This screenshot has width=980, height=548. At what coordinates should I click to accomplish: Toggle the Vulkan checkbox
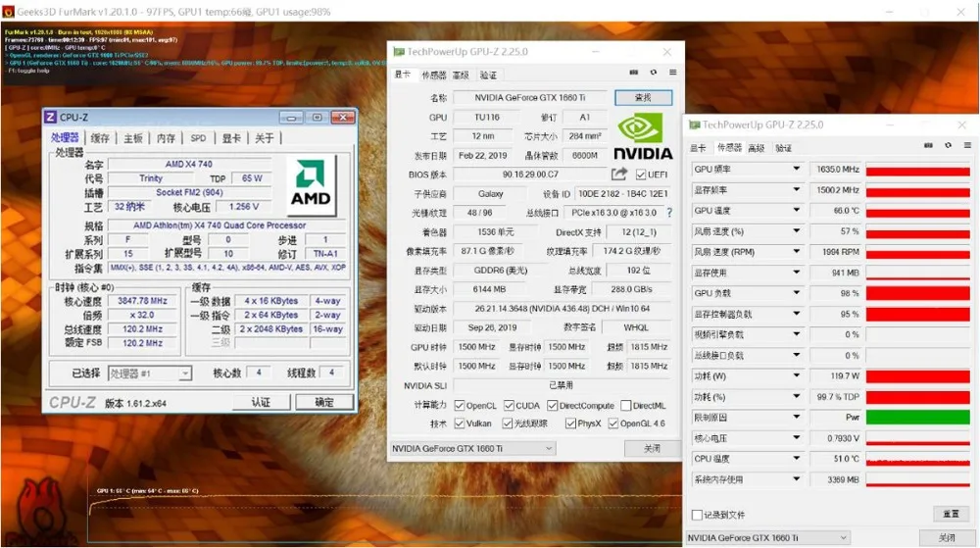[460, 423]
